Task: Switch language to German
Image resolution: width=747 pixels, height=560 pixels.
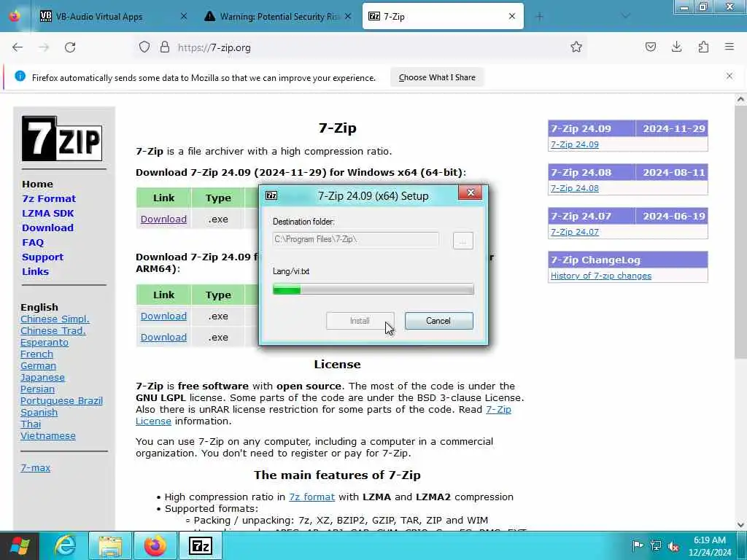Action: click(x=38, y=366)
